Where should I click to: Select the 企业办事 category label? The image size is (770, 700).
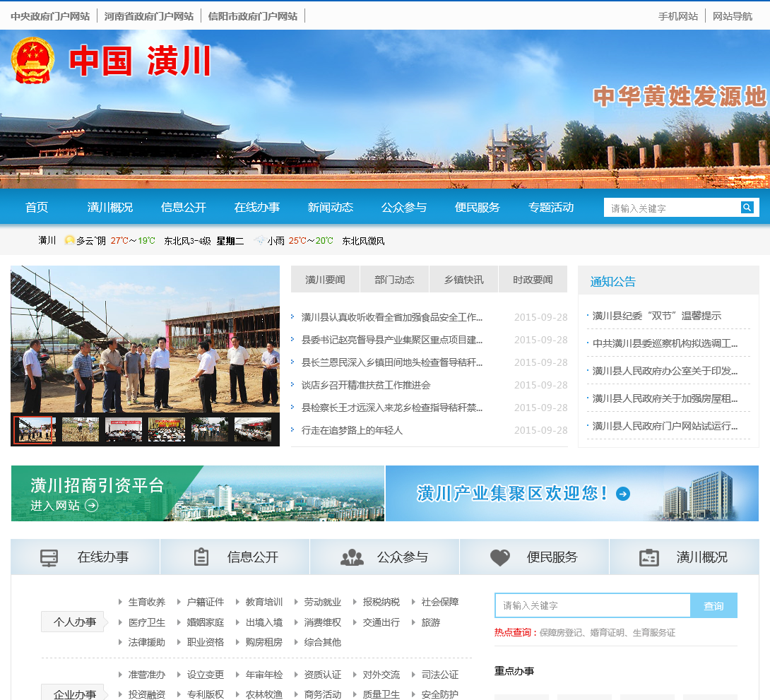pos(75,694)
